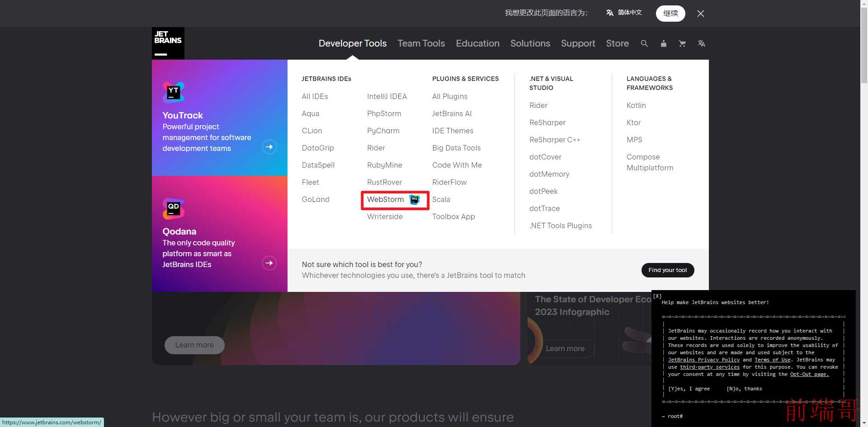Open the Aqua IDE link
This screenshot has height=427, width=868.
tap(311, 113)
